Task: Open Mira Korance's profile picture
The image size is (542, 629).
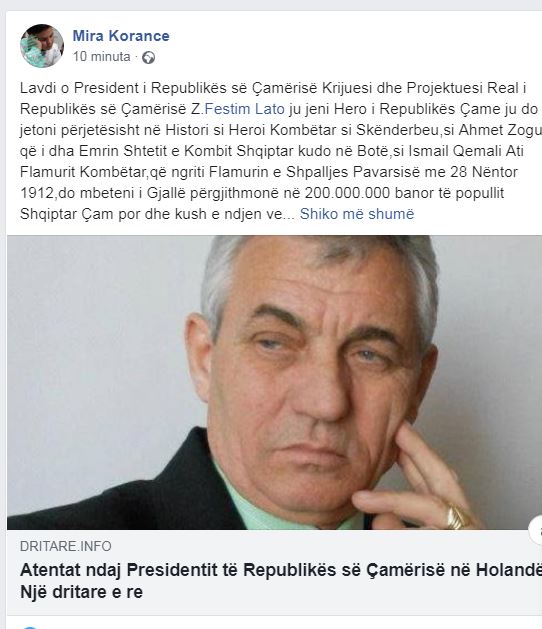Action: 42,45
